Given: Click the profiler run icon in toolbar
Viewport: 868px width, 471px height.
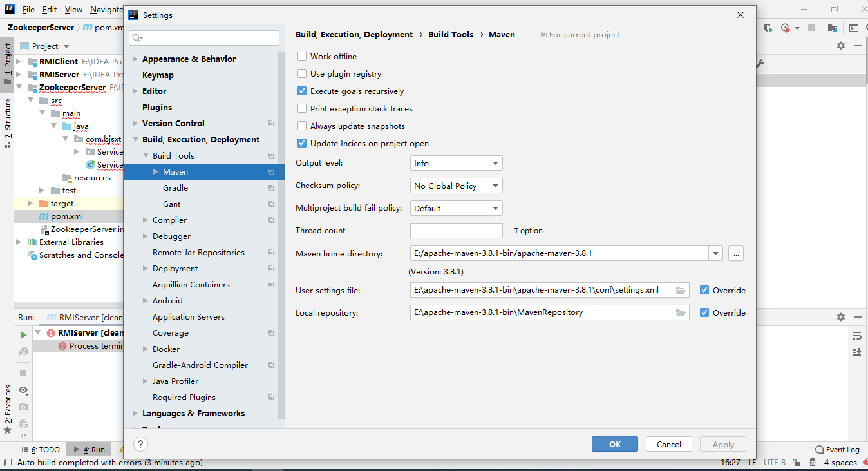Looking at the screenshot, I should tap(785, 28).
